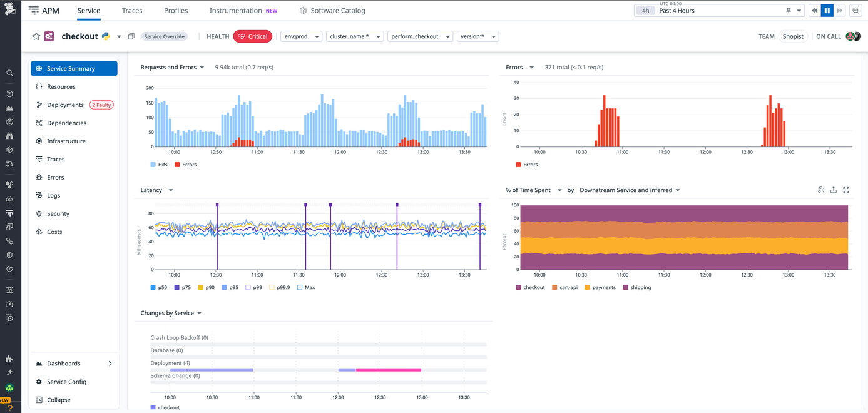Viewport: 868px width, 413px height.
Task: Open recent history icon in left rail
Action: [x=9, y=94]
